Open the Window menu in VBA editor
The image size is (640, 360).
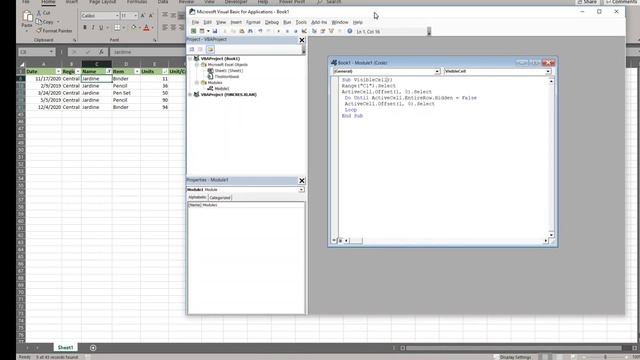(340, 22)
